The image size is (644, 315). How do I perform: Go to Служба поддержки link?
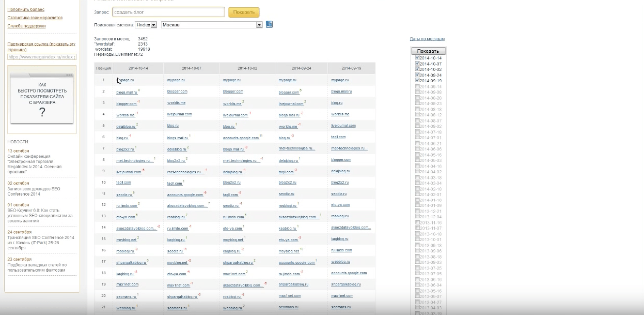click(x=26, y=26)
